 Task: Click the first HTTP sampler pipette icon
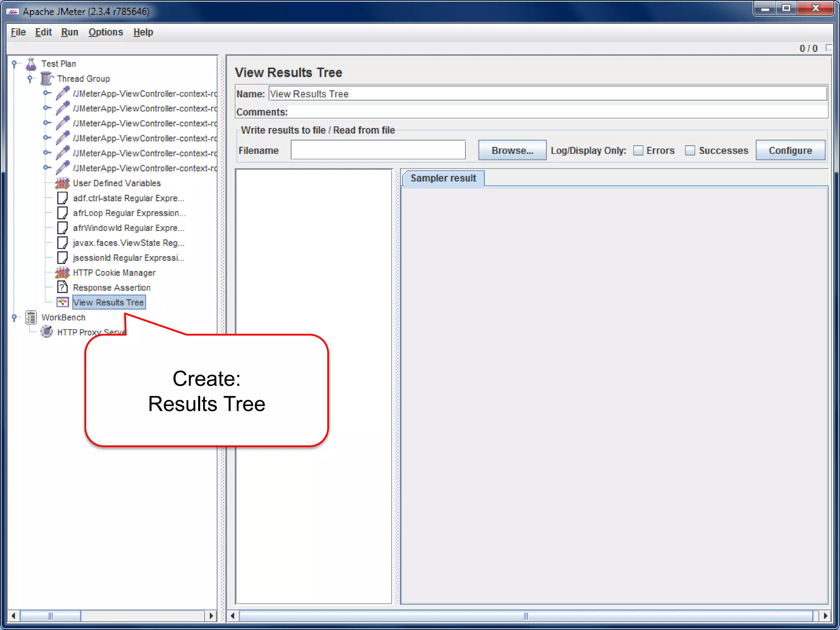click(63, 93)
